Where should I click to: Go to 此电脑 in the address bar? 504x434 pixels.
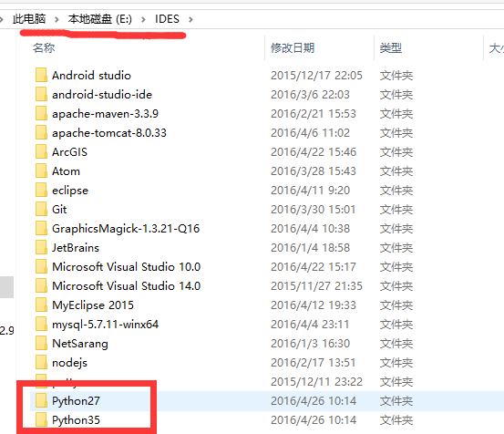pyautogui.click(x=29, y=19)
